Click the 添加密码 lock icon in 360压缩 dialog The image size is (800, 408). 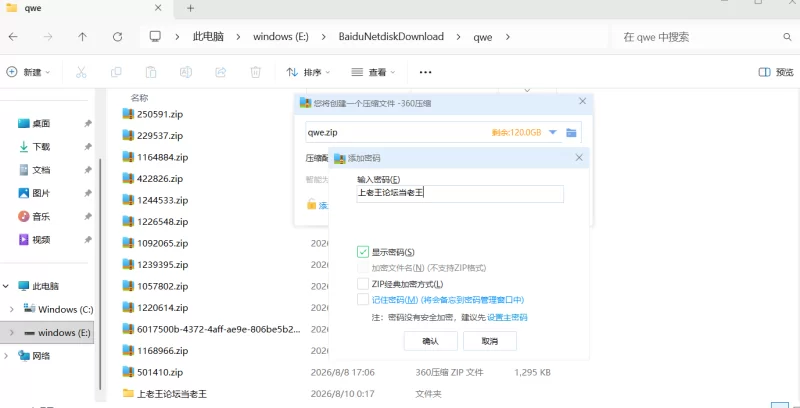tap(311, 205)
